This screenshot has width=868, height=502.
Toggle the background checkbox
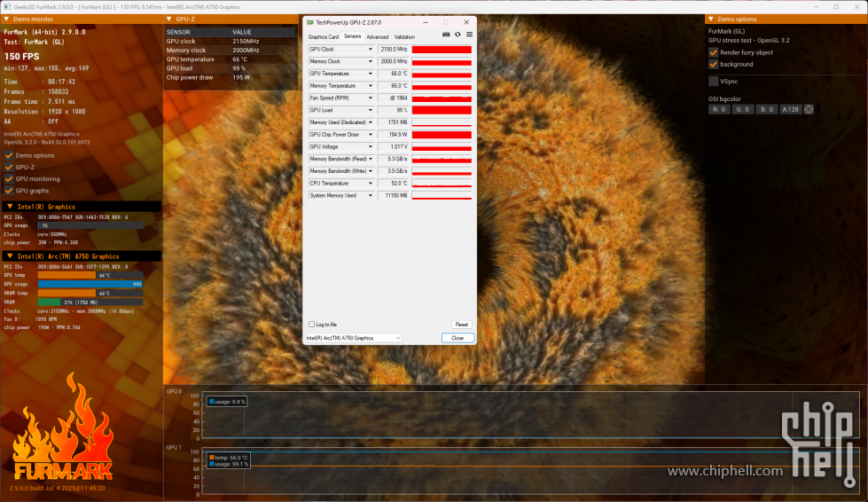click(x=714, y=64)
